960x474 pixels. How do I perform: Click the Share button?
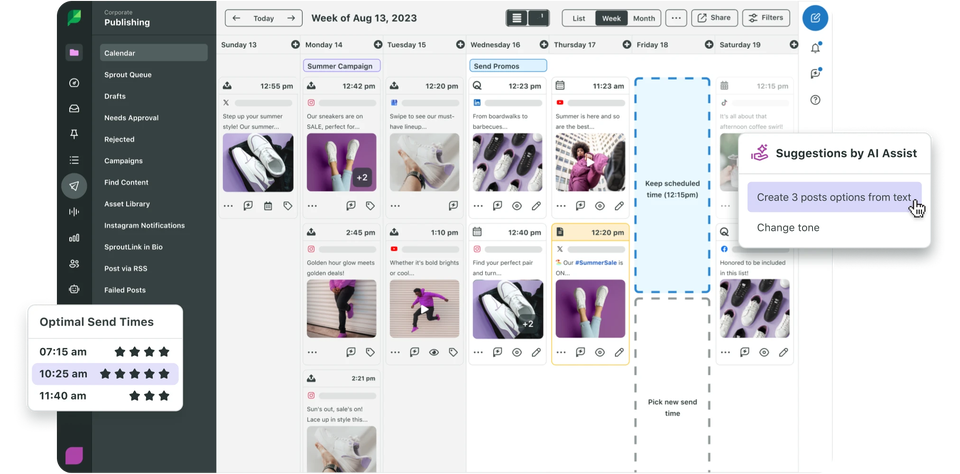click(x=714, y=18)
